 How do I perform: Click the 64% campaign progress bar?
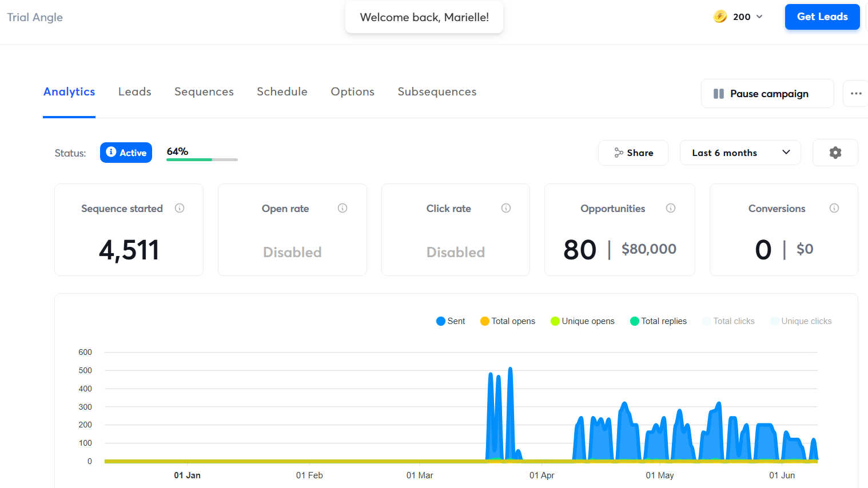(202, 159)
